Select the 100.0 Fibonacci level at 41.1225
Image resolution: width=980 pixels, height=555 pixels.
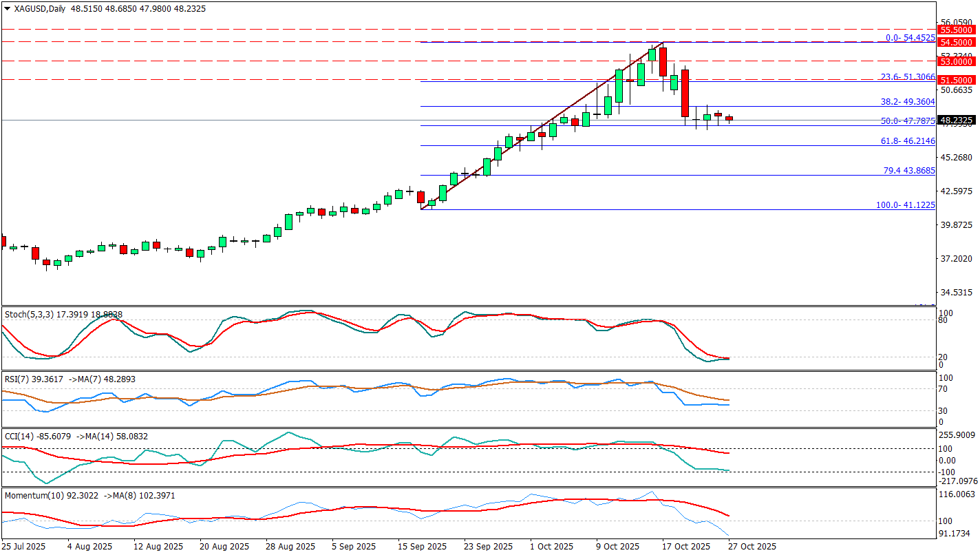905,205
